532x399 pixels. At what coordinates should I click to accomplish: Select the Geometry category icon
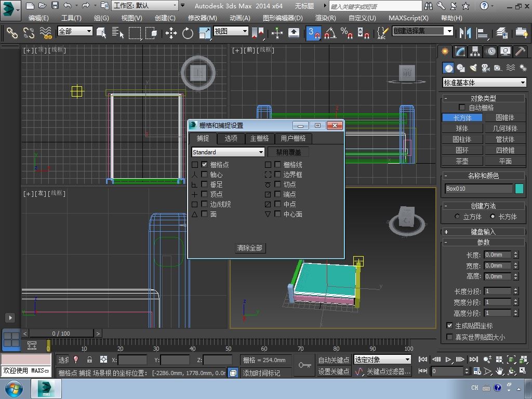[x=448, y=68]
